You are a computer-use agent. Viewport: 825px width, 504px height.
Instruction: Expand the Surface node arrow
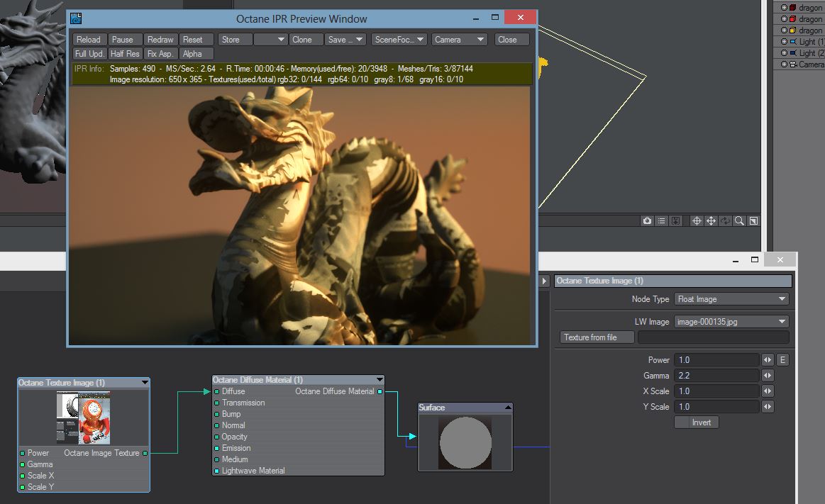pyautogui.click(x=508, y=408)
